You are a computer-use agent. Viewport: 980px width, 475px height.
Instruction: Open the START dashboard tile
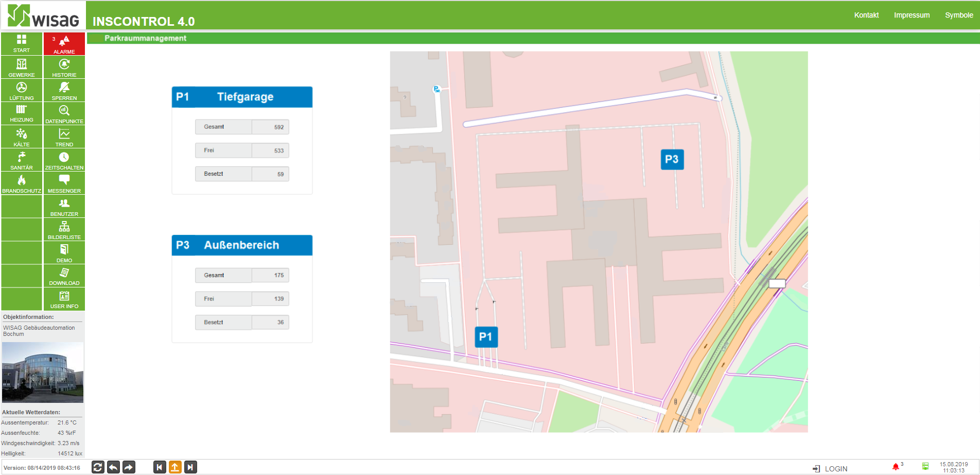tap(22, 43)
